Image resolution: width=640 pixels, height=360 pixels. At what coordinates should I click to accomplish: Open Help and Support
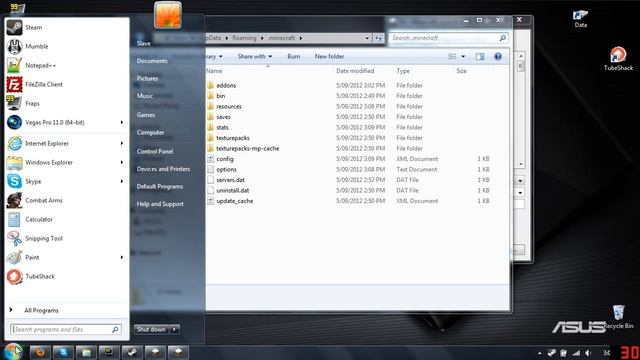(x=160, y=204)
